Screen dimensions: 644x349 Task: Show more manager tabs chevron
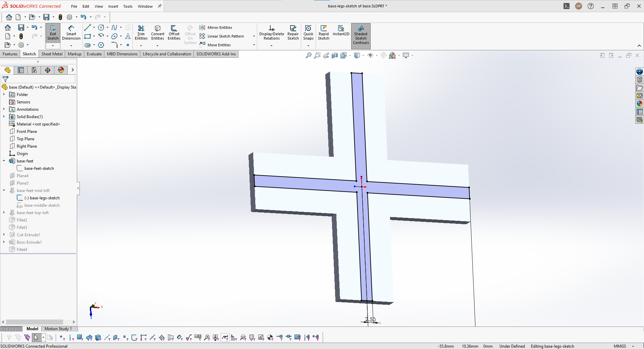click(x=72, y=70)
